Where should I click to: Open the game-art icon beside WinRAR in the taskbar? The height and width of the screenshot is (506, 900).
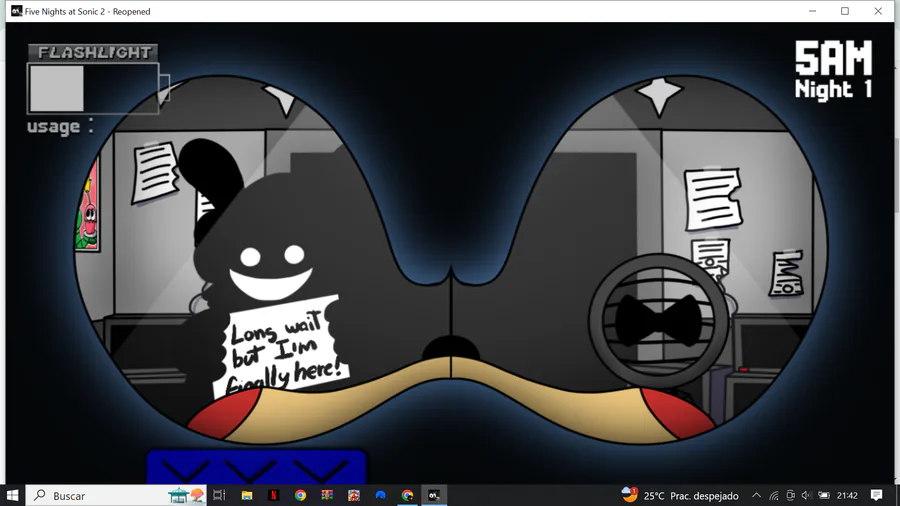click(354, 495)
